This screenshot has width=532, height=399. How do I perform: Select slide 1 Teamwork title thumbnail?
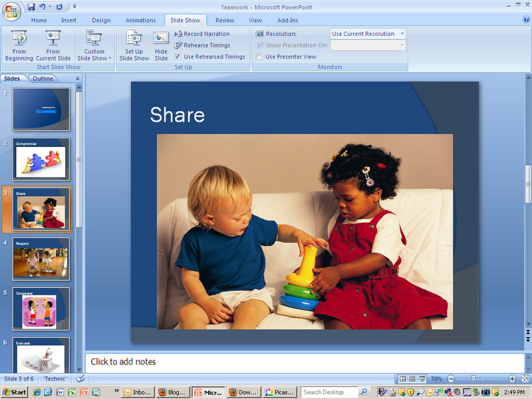coord(41,109)
